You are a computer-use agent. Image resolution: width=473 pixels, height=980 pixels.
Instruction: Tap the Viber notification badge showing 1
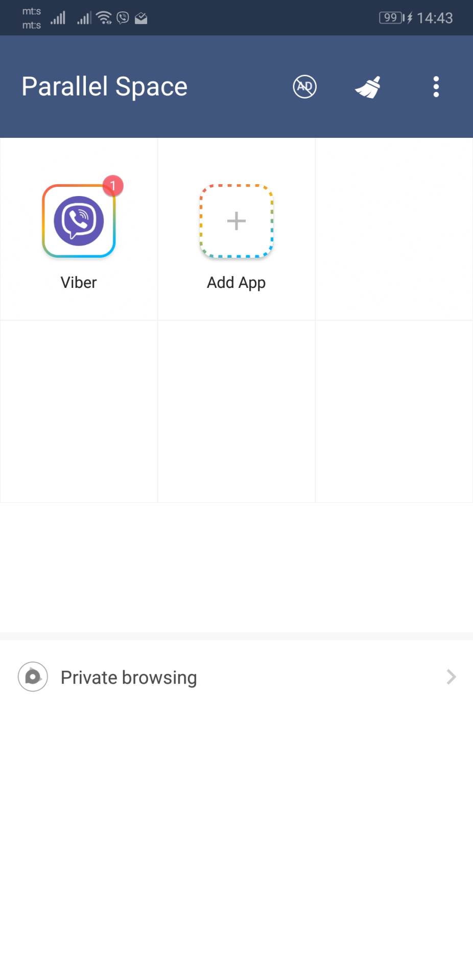point(112,186)
